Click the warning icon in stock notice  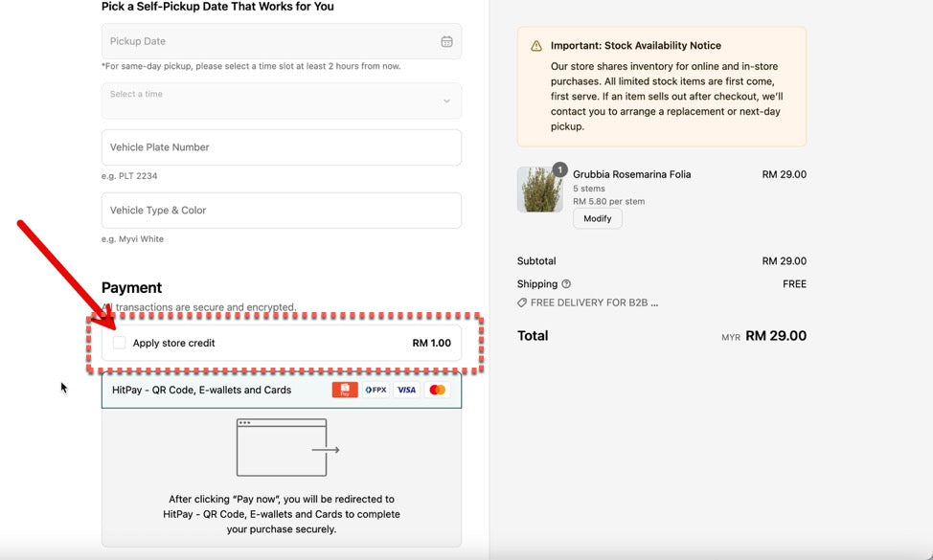[x=536, y=46]
